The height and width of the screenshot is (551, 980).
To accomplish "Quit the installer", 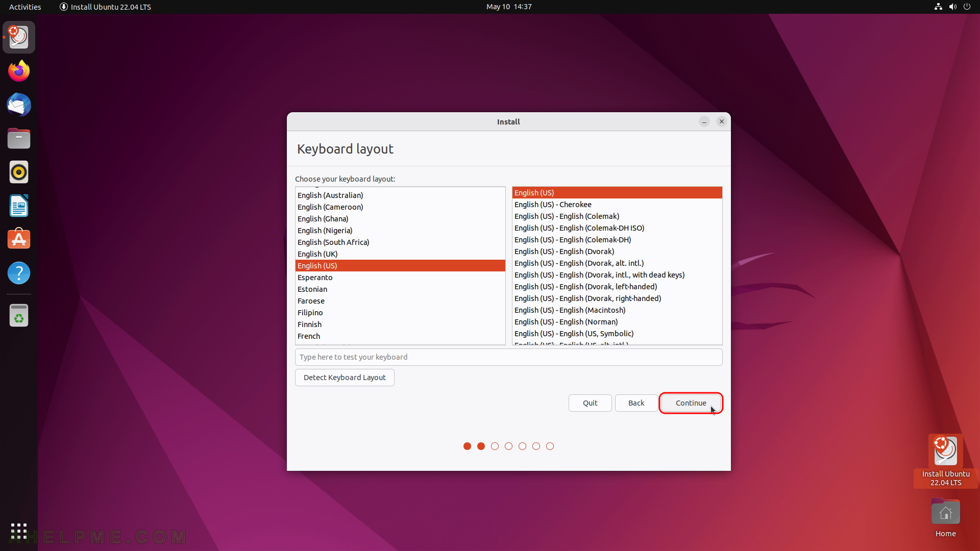I will coord(590,403).
